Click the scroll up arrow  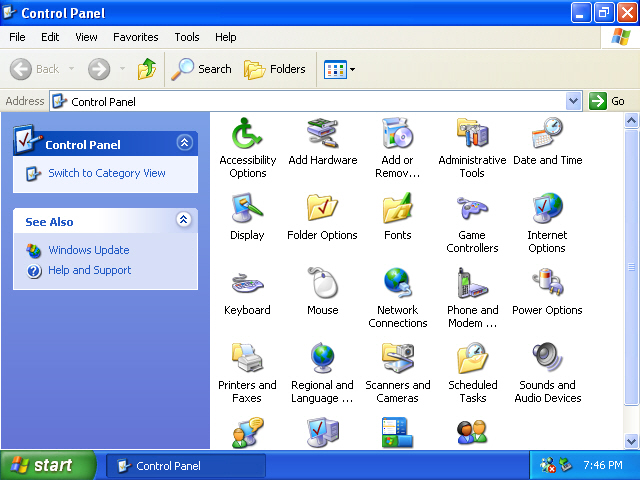(631, 120)
